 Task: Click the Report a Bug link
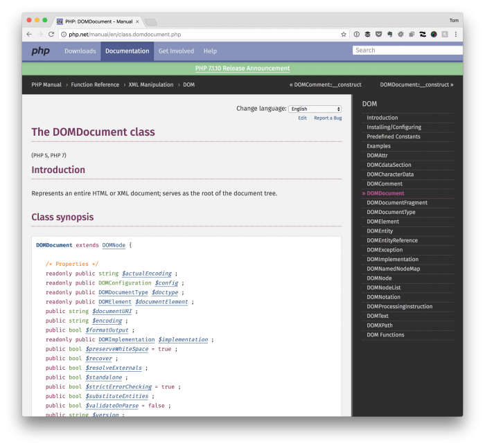[x=328, y=118]
